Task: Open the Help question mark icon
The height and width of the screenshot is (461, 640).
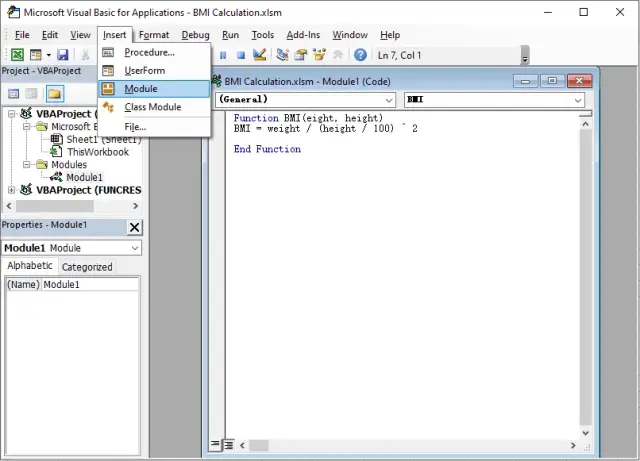Action: coord(360,55)
